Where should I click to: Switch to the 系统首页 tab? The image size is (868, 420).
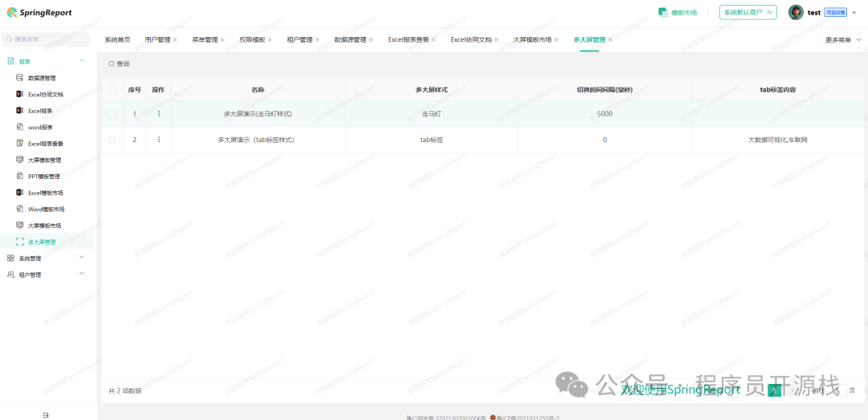[117, 40]
